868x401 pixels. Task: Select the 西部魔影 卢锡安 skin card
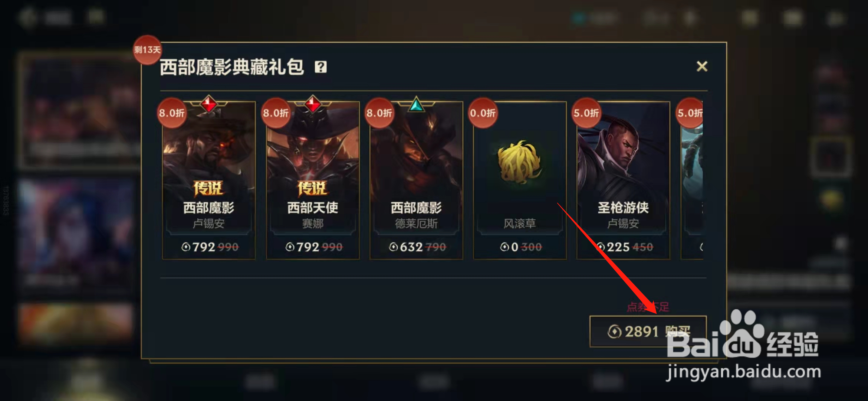pyautogui.click(x=209, y=180)
